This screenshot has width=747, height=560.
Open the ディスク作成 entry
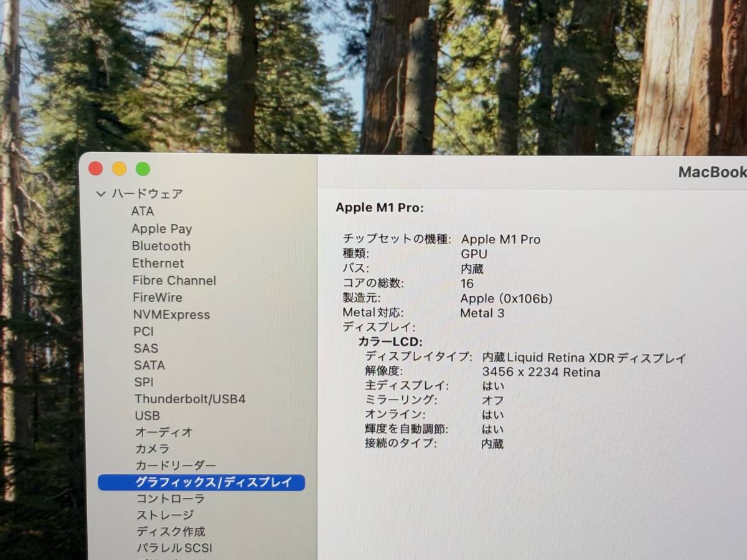click(171, 531)
